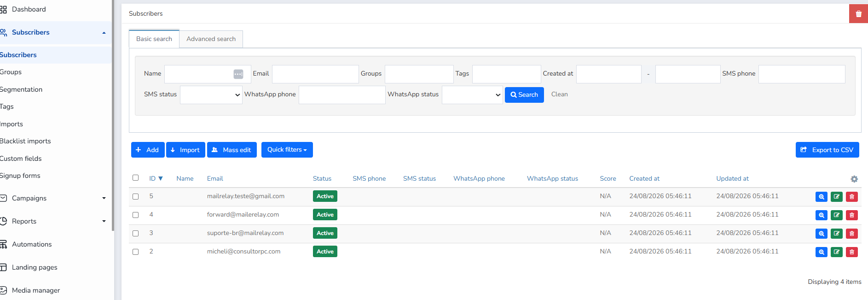Viewport: 868px width, 300px height.
Task: View details of forward@mailerelay.com subscriber
Action: (821, 215)
